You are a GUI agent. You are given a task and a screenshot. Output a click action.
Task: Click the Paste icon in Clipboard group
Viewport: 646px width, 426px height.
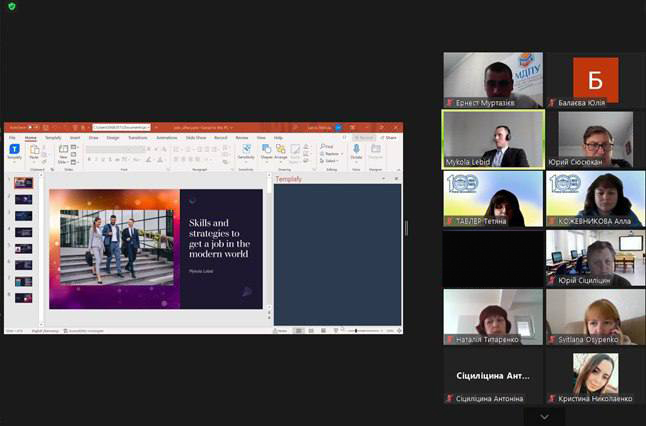(34, 151)
